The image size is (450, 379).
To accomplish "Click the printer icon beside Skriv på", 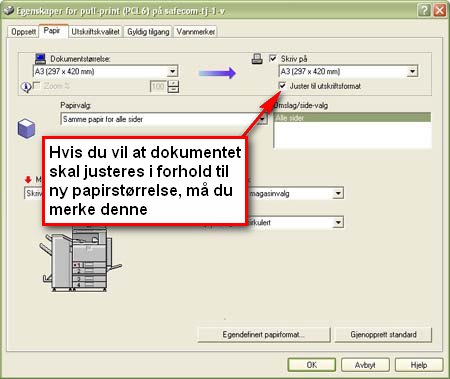I will pyautogui.click(x=257, y=59).
